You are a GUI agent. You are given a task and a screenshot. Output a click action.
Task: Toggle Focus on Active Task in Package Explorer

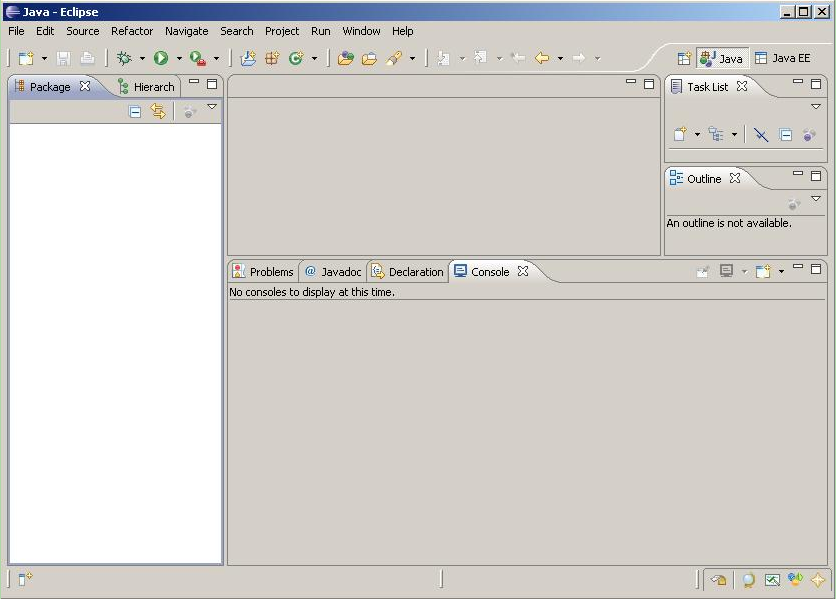point(189,111)
